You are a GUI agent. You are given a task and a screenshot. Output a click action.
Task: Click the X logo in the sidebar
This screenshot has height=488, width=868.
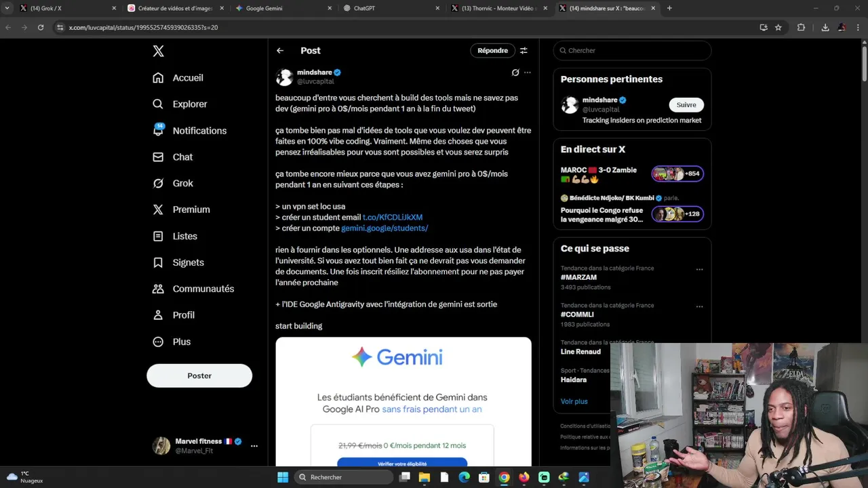point(158,51)
